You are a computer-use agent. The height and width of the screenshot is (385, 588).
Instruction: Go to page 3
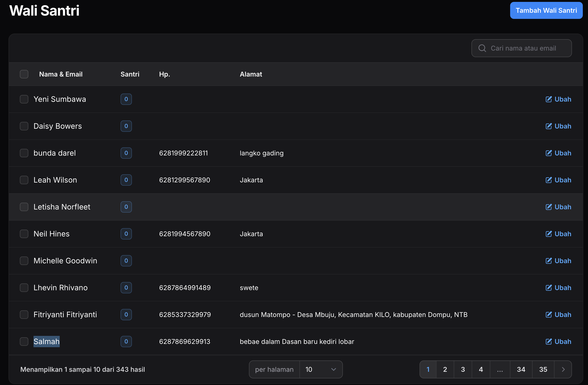(463, 369)
